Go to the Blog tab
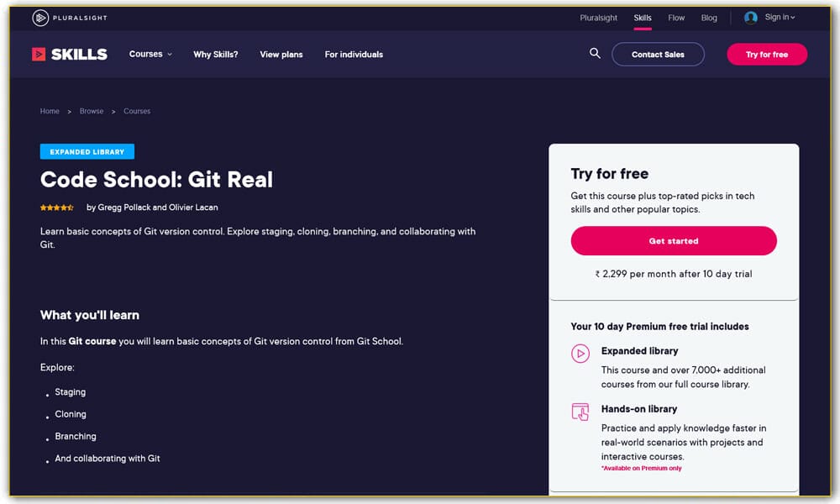 tap(709, 18)
